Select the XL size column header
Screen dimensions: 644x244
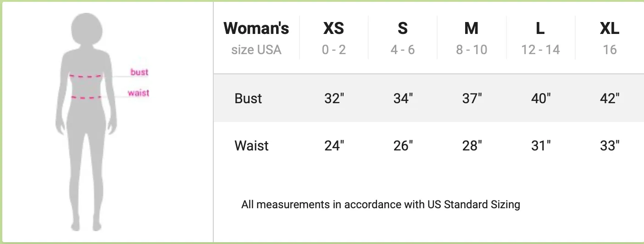click(x=609, y=38)
